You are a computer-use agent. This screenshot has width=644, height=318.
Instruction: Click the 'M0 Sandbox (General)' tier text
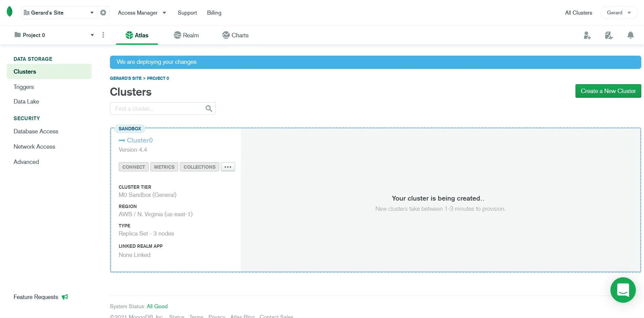(148, 195)
